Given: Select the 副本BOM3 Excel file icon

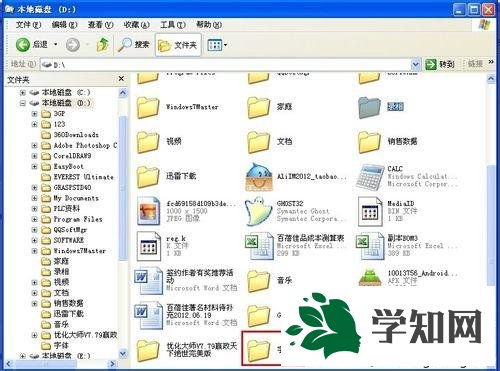Looking at the screenshot, I should tap(370, 246).
